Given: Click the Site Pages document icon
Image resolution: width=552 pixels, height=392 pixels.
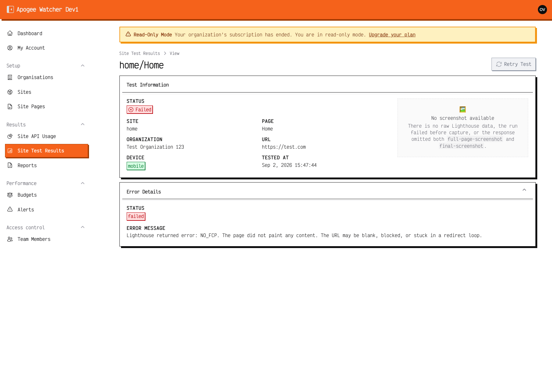Looking at the screenshot, I should 10,107.
